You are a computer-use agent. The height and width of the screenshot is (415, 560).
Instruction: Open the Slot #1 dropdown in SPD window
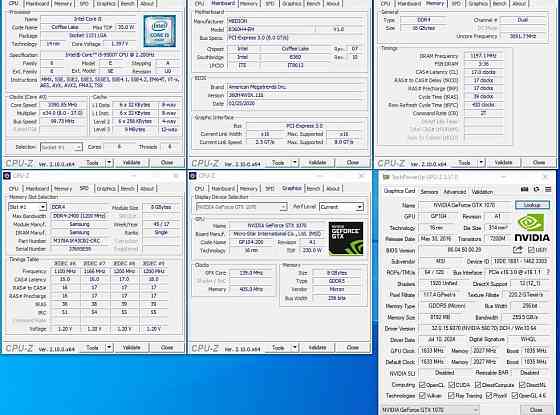click(x=28, y=207)
